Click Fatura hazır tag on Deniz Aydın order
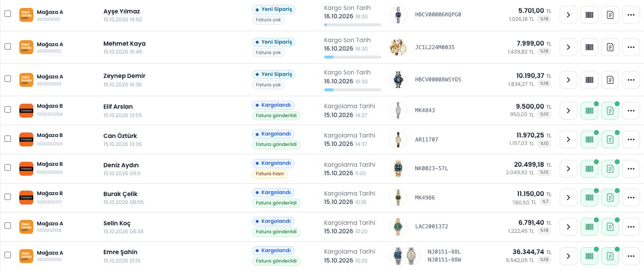 point(270,174)
